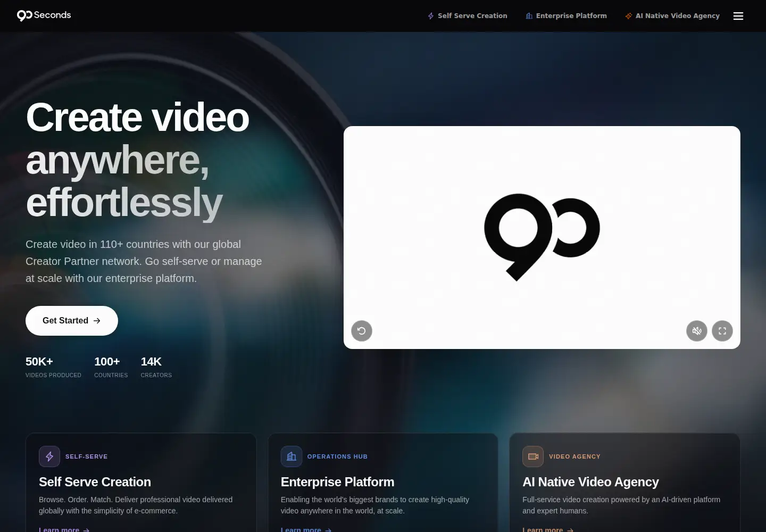Open the hamburger menu
Screen dimensions: 766x532
click(x=738, y=16)
